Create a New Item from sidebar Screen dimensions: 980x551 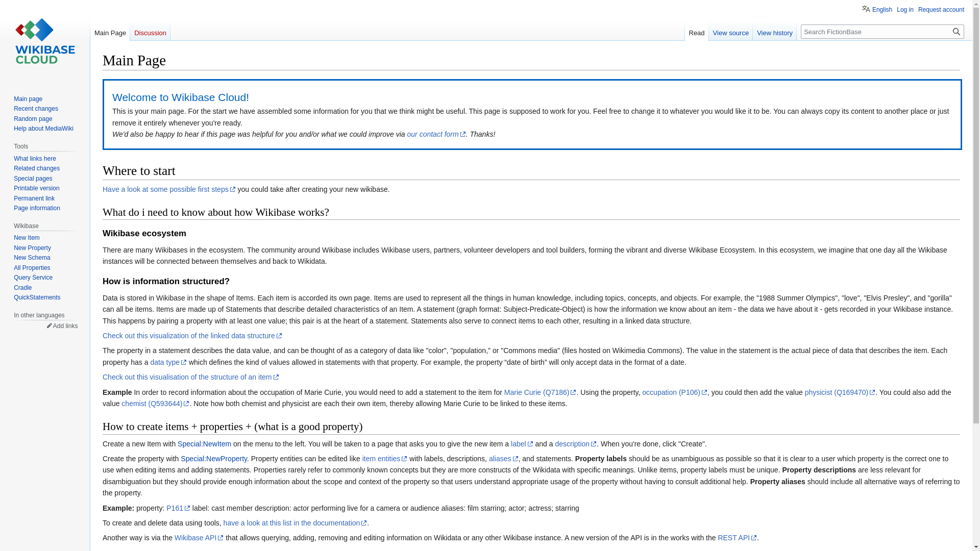[27, 238]
